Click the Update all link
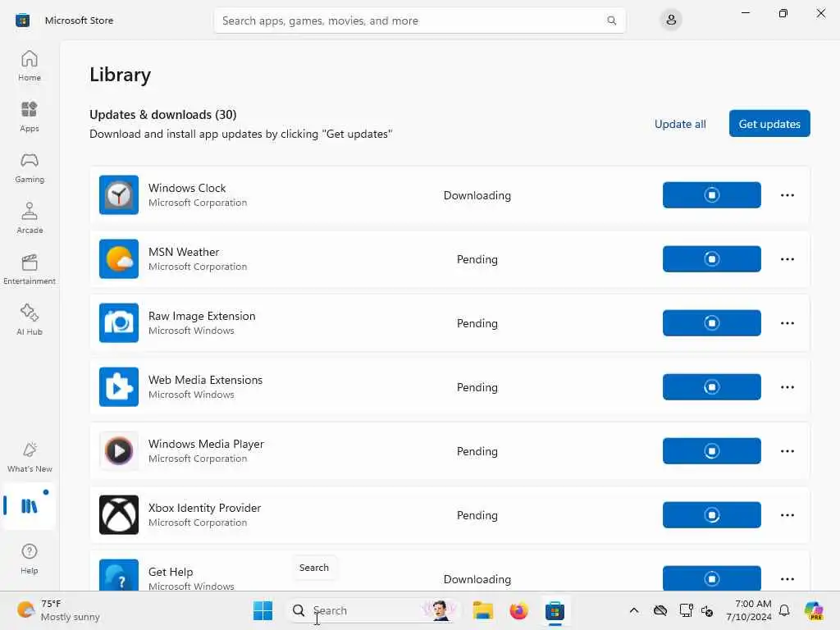 coord(680,124)
